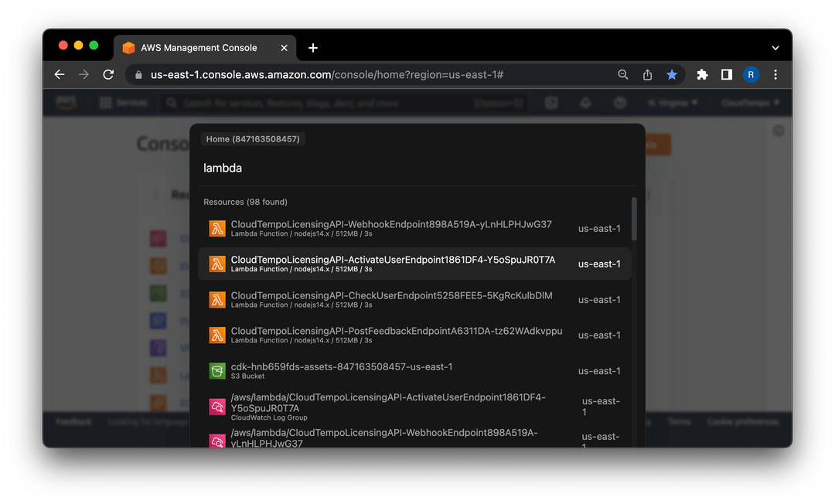Open the N. Virginia region dropdown
Image resolution: width=835 pixels, height=504 pixels.
click(673, 103)
